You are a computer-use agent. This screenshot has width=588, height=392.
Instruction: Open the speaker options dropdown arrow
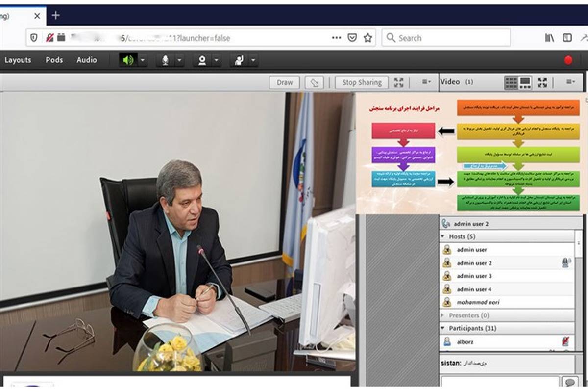pyautogui.click(x=143, y=60)
